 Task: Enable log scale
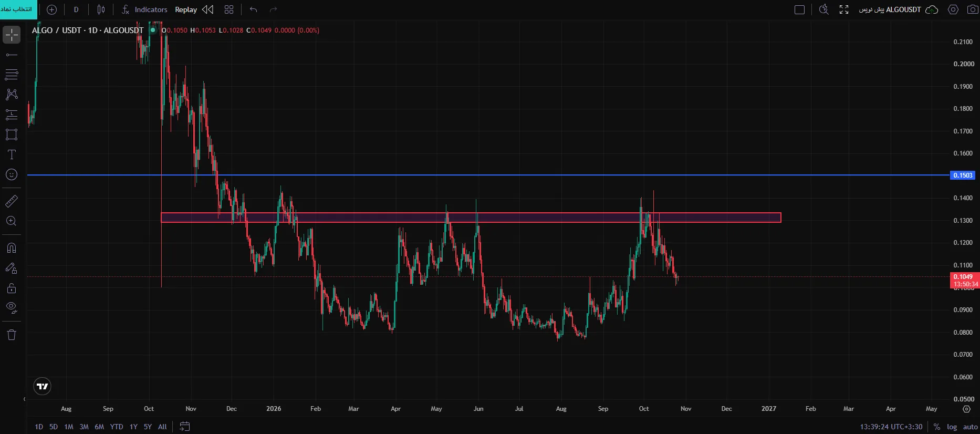(x=952, y=427)
